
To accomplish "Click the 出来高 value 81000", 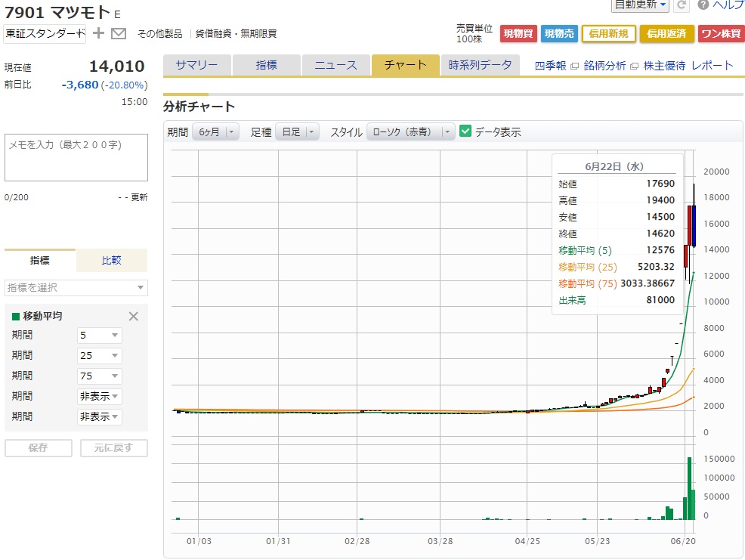I will [660, 300].
